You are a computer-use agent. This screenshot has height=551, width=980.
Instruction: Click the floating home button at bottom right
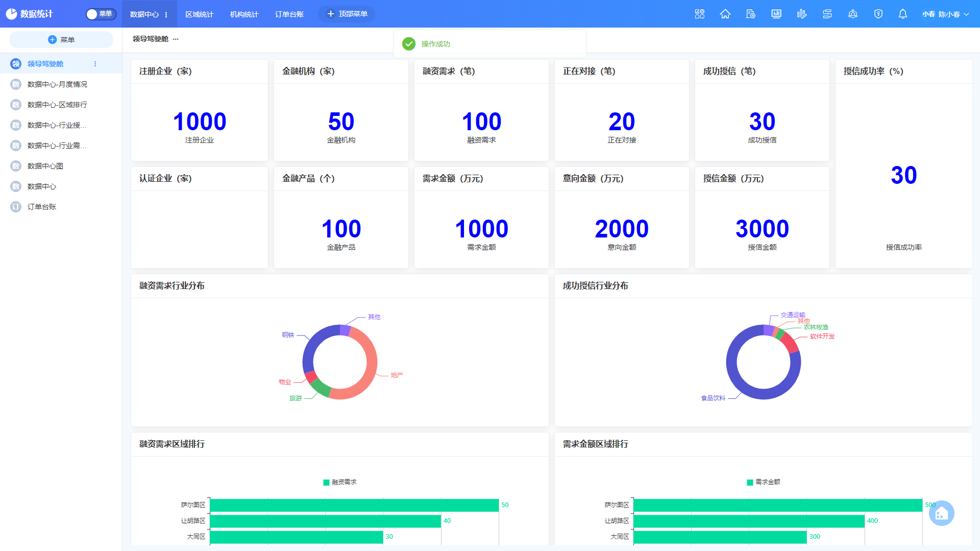[x=941, y=513]
